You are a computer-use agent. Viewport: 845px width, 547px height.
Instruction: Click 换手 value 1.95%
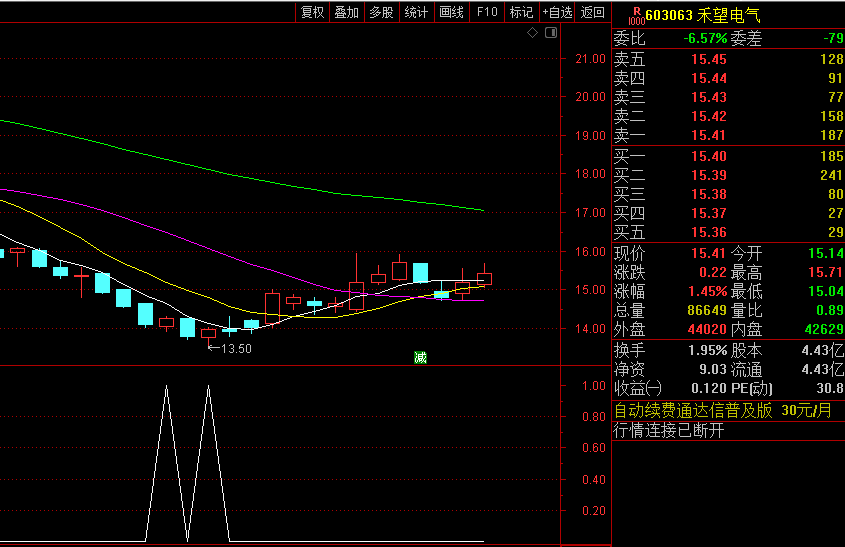(x=708, y=350)
